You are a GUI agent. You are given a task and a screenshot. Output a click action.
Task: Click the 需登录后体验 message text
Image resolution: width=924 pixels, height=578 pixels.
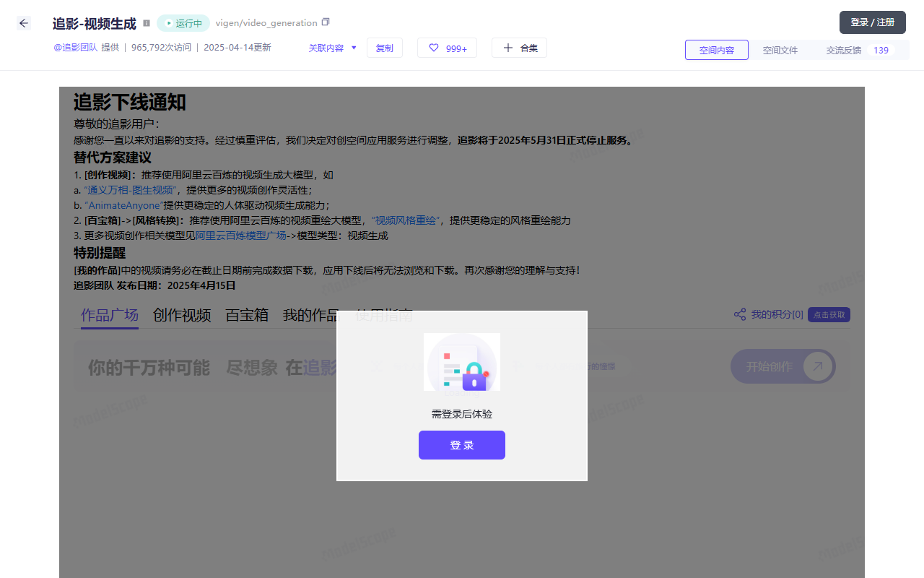point(462,414)
